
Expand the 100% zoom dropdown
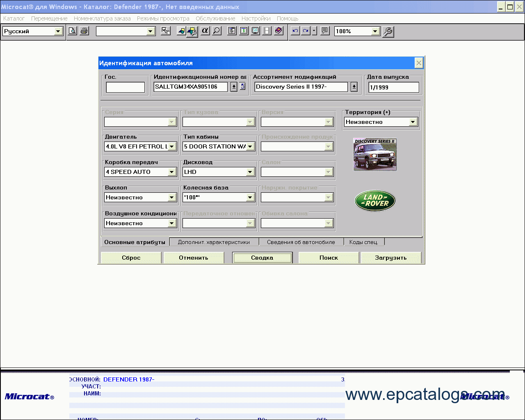[375, 31]
